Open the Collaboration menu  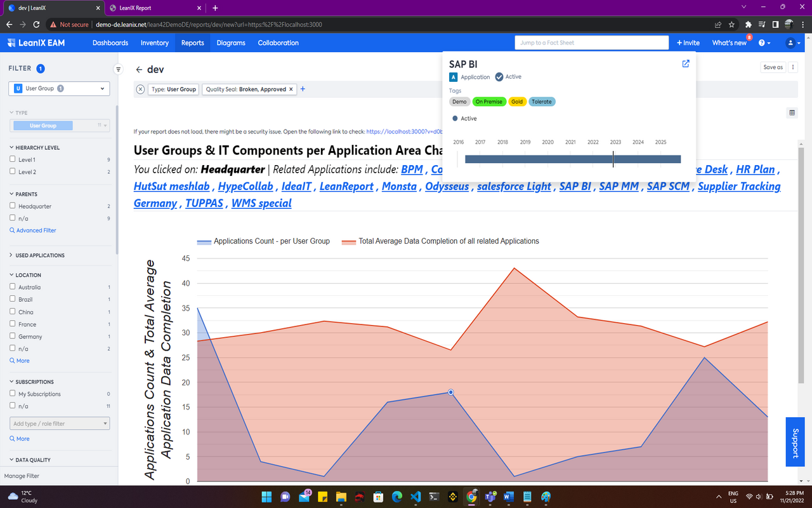278,43
